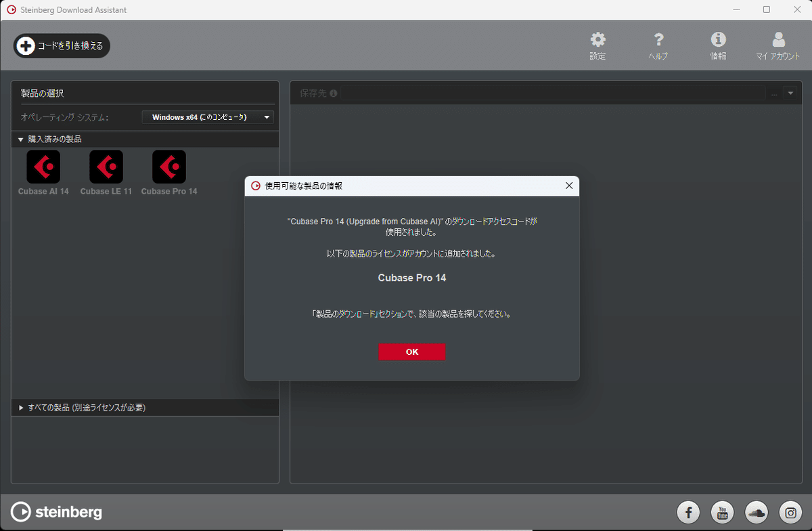Click the OK button in the dialog
This screenshot has height=531, width=812.
point(412,352)
